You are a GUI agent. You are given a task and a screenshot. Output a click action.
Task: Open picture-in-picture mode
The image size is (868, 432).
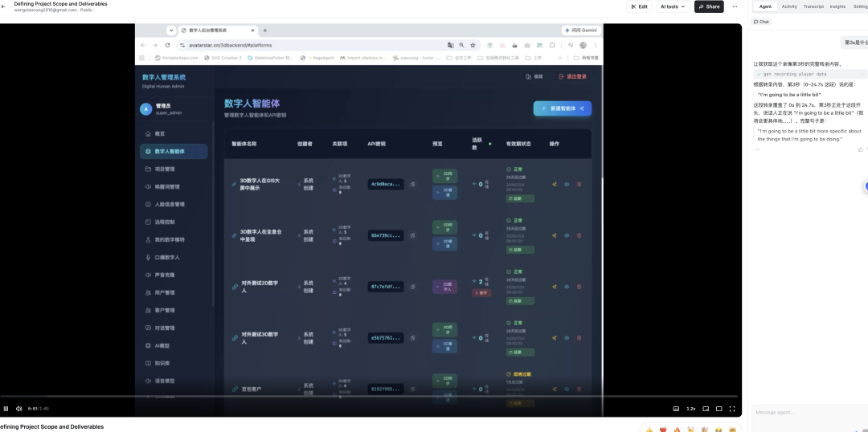pos(706,409)
